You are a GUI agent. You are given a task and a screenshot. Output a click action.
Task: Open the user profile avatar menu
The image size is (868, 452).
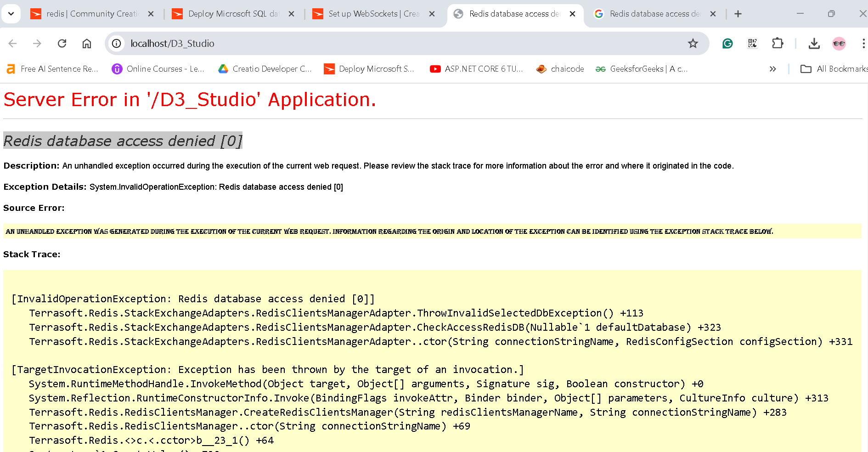(839, 43)
